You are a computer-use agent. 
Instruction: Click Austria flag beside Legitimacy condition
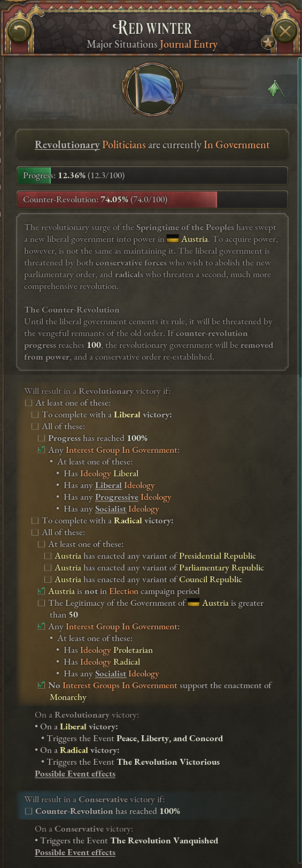tap(193, 603)
